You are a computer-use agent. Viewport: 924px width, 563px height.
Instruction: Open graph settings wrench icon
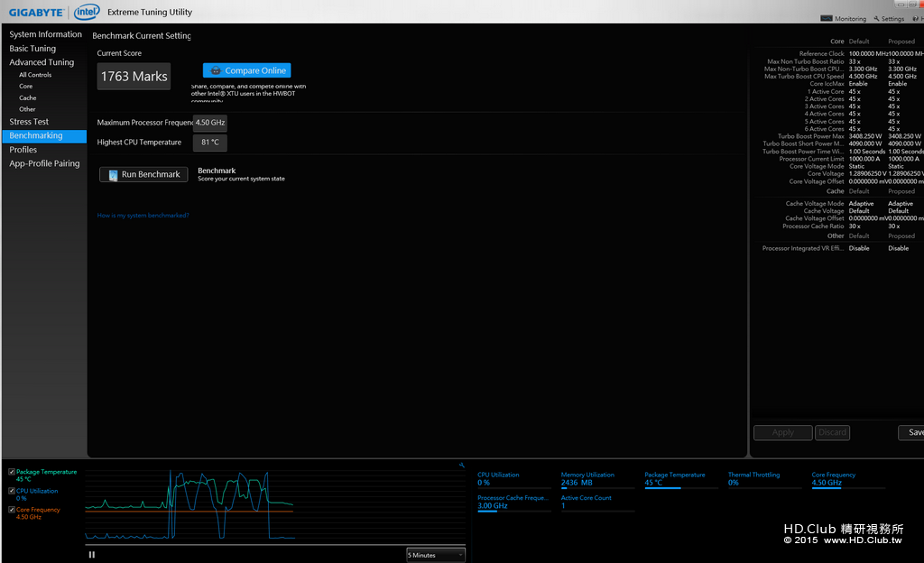461,466
